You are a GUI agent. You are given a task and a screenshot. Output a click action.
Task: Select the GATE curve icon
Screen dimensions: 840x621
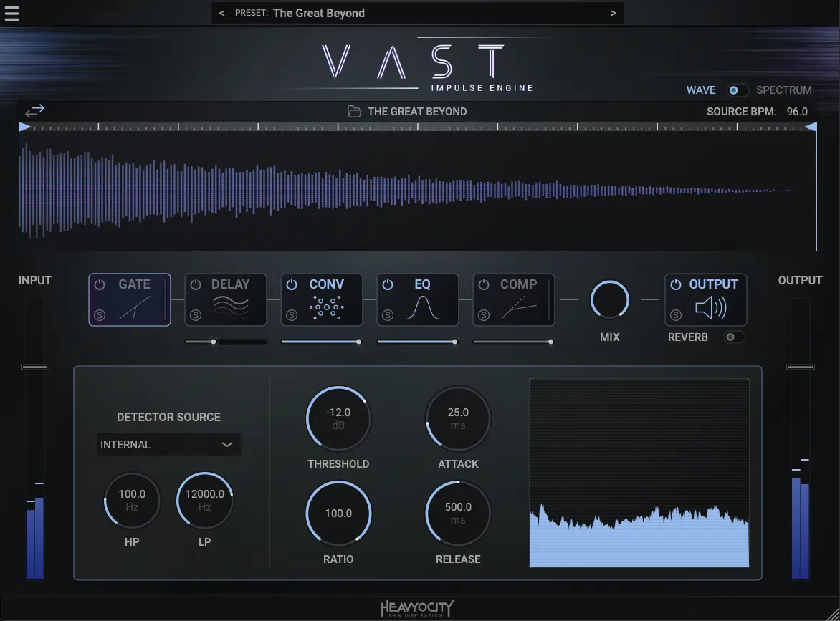135,309
